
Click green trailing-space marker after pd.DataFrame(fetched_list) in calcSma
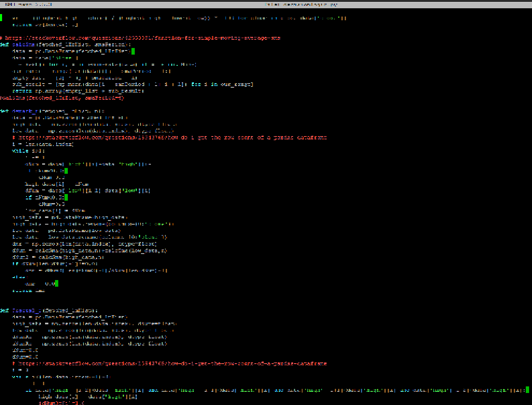tap(133, 51)
